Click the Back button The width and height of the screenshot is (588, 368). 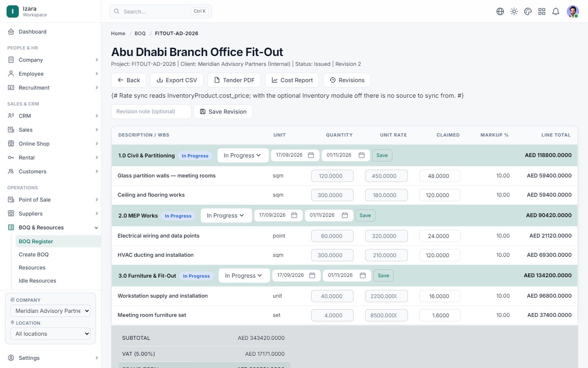tap(129, 80)
